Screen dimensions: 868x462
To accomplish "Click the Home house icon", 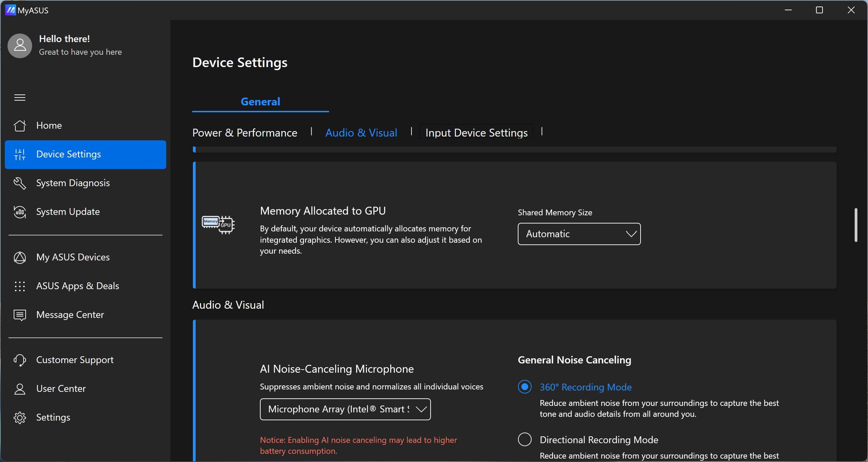I will point(20,126).
